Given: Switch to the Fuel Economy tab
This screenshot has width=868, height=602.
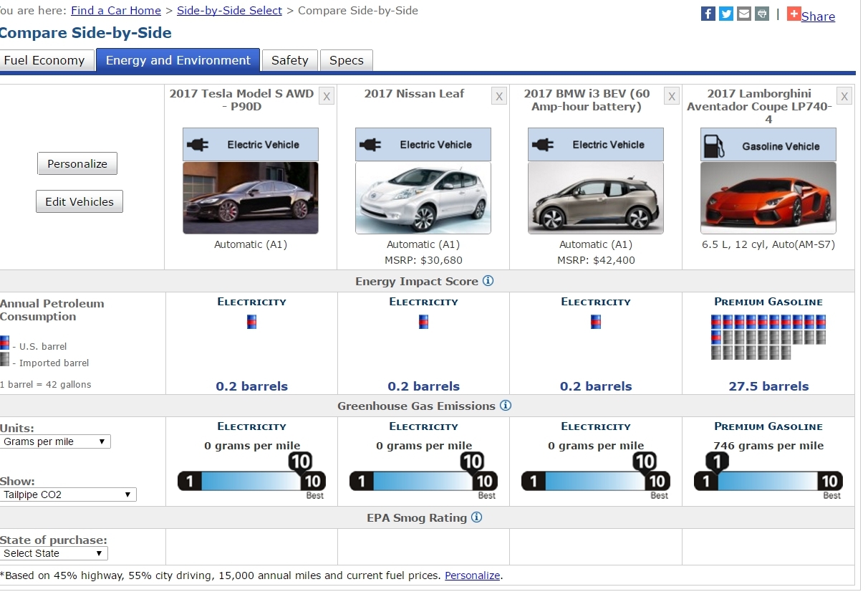Looking at the screenshot, I should (46, 60).
